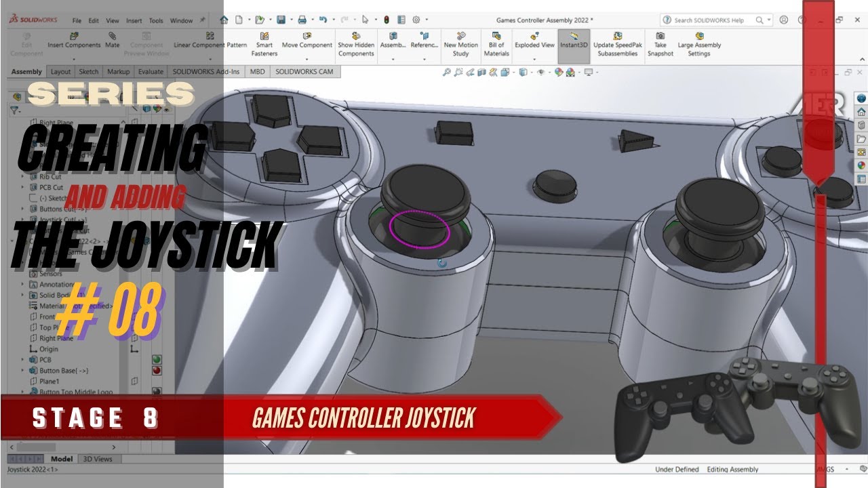Click the Print icon
This screenshot has width=868, height=488.
tap(302, 20)
